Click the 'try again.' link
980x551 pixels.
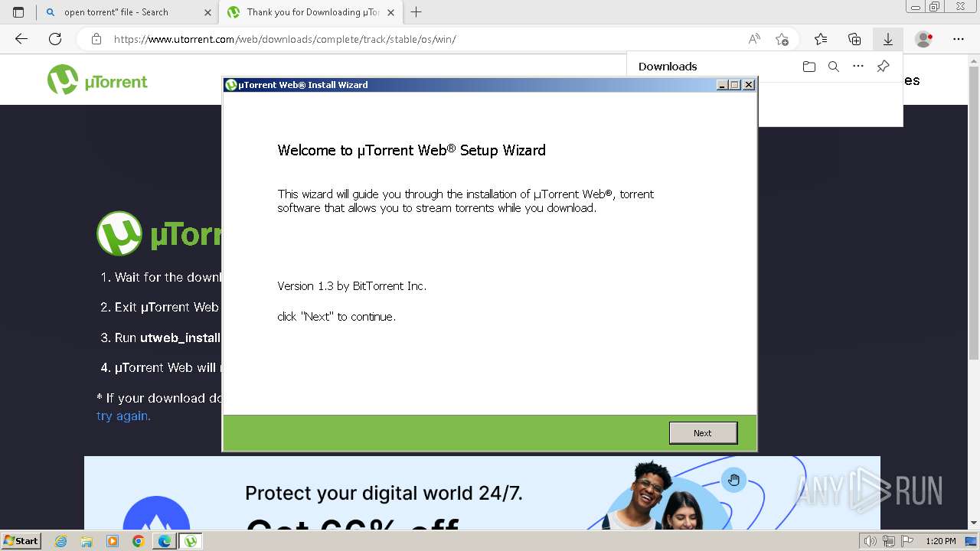[123, 416]
